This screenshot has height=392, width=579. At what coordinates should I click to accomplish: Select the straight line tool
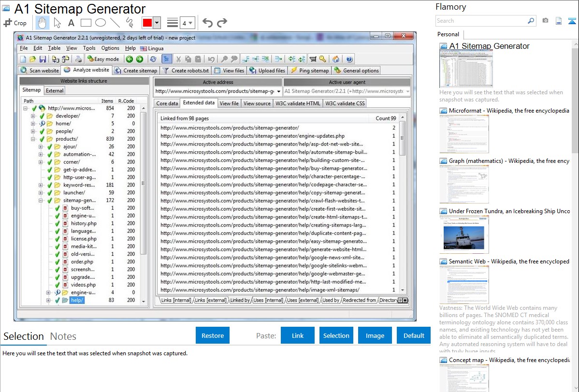point(115,23)
